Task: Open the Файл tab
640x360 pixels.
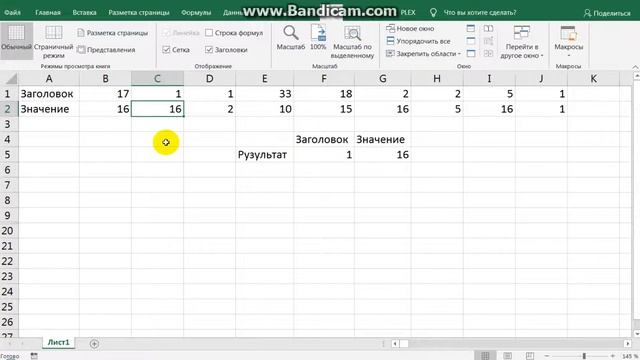Action: point(13,13)
